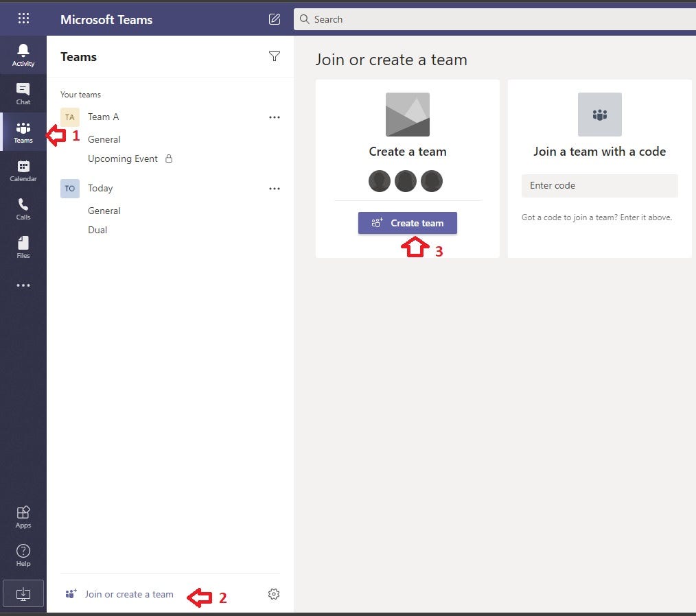
Task: Open the Apps store
Action: (23, 517)
